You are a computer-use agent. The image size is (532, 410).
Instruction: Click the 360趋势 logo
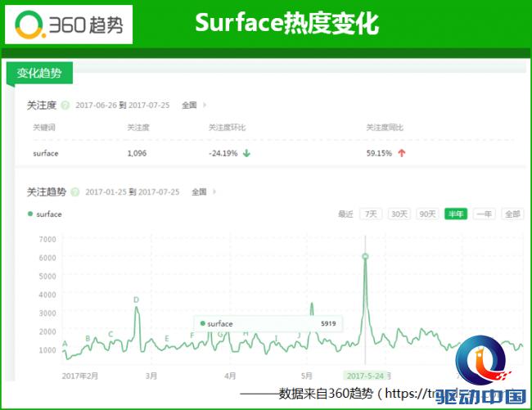tap(69, 25)
